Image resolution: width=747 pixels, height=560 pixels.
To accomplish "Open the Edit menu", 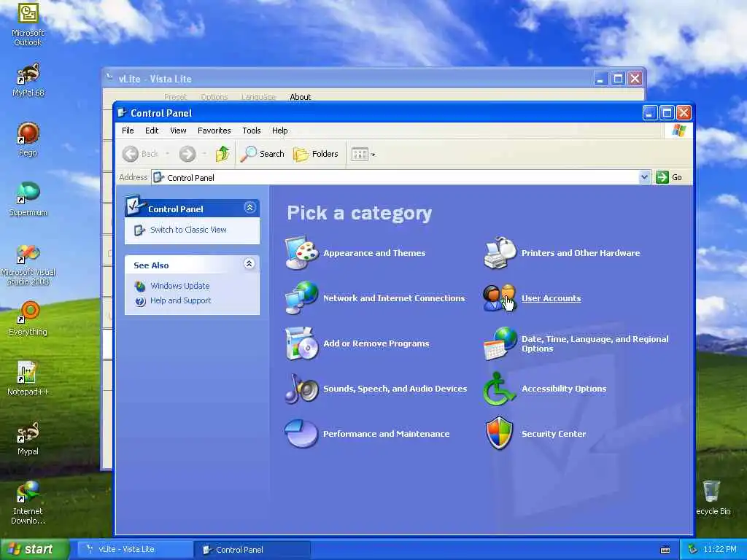I will [152, 131].
